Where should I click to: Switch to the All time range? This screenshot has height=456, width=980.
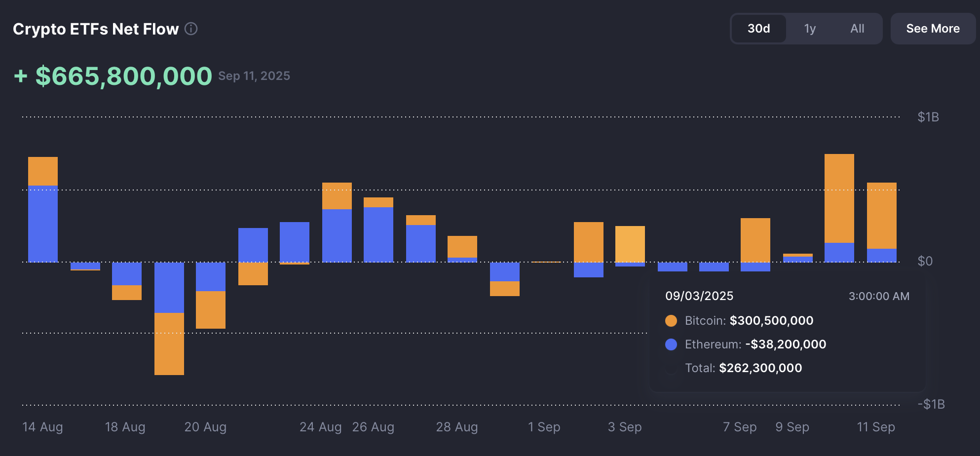pyautogui.click(x=857, y=29)
